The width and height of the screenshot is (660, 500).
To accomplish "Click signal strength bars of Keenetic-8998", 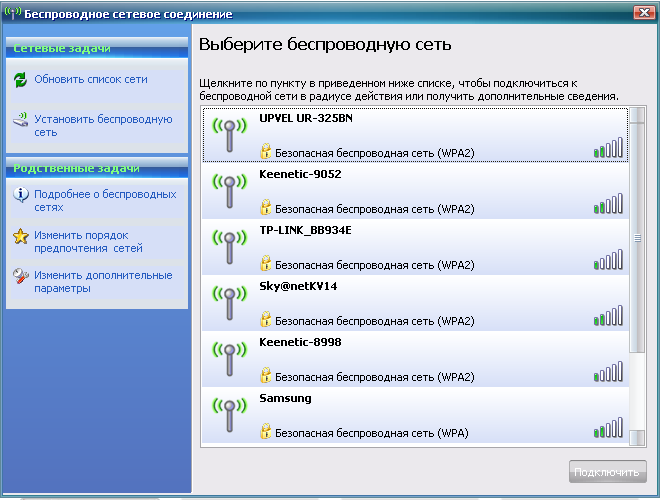I will click(608, 371).
